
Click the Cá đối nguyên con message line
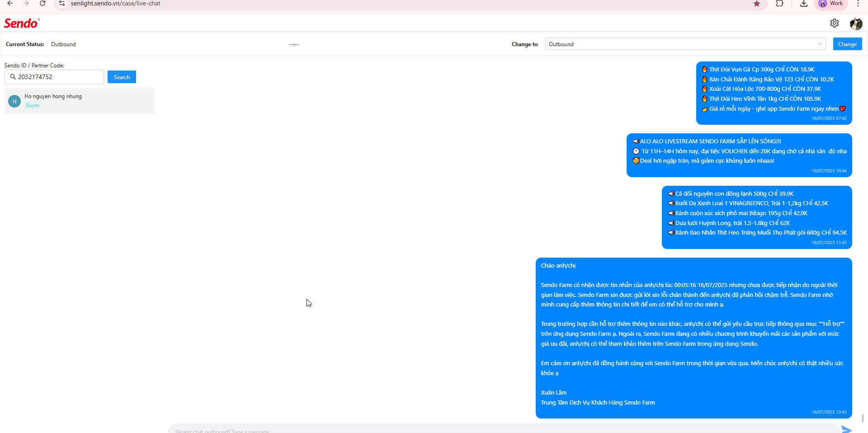click(x=731, y=193)
